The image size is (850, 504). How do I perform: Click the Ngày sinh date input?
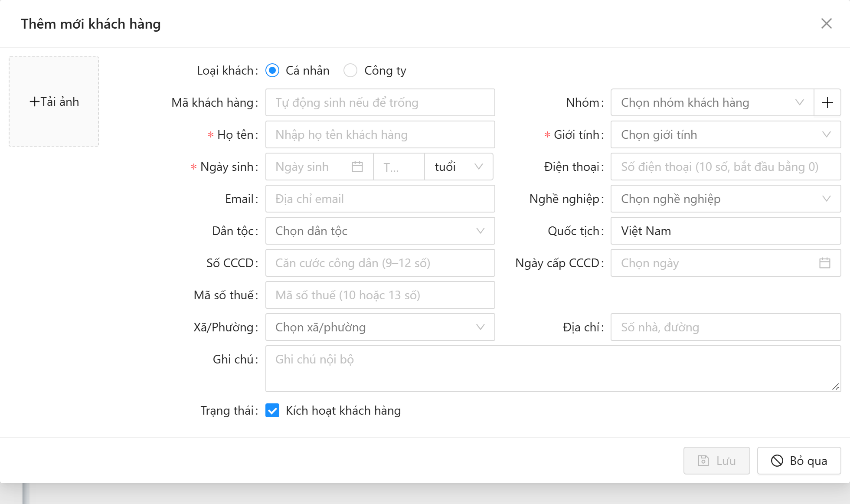pyautogui.click(x=320, y=167)
